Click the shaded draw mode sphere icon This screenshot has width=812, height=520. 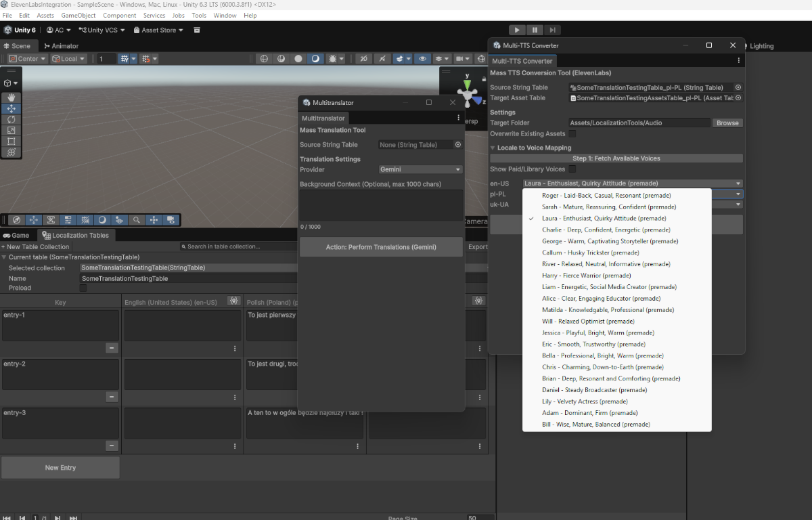315,59
